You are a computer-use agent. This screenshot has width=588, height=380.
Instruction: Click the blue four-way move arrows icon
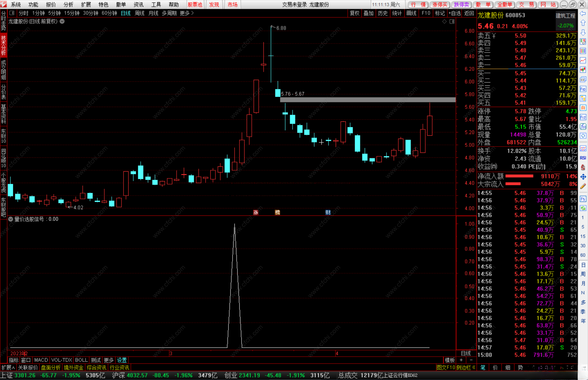(583, 177)
